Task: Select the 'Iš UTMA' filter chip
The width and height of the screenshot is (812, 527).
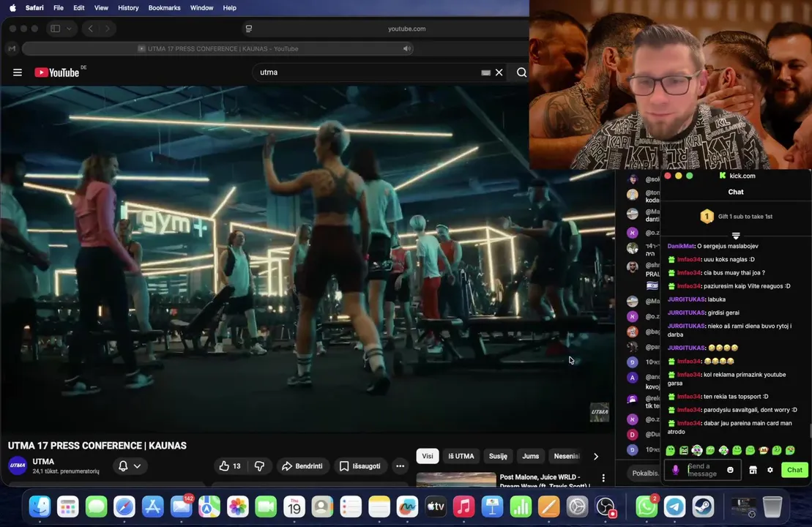Action: (x=461, y=456)
